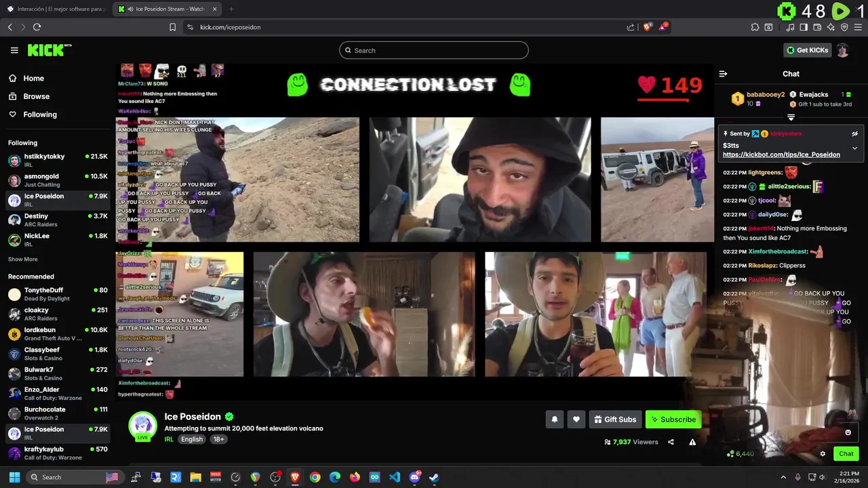This screenshot has width=868, height=488.
Task: Open the Brave Leo AI sparkle icon
Action: [x=831, y=27]
